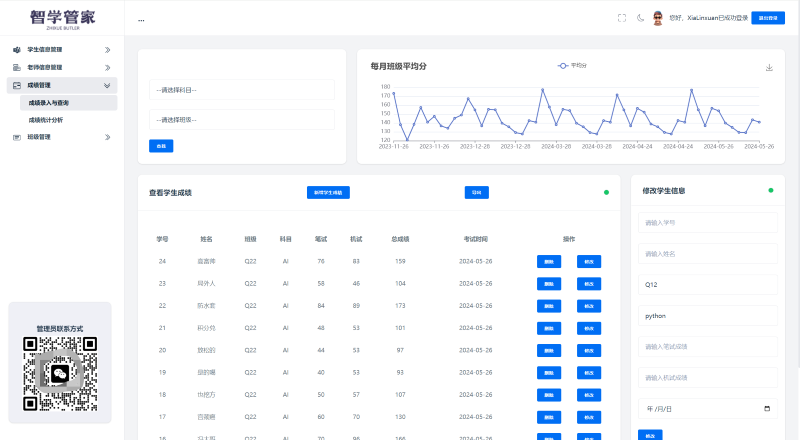
Task: Toggle the 平均分 legend series in chart
Action: (572, 65)
